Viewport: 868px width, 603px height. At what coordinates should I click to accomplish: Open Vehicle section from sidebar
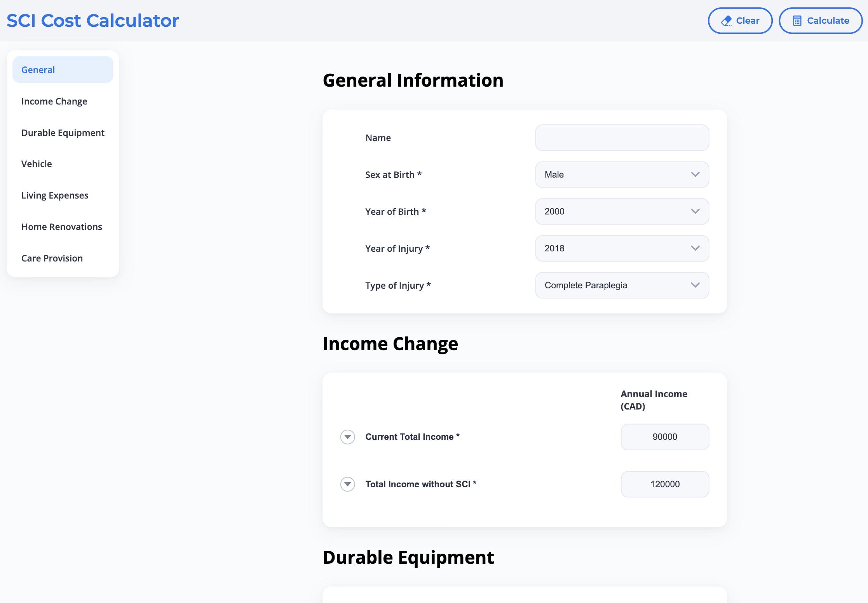pyautogui.click(x=63, y=164)
